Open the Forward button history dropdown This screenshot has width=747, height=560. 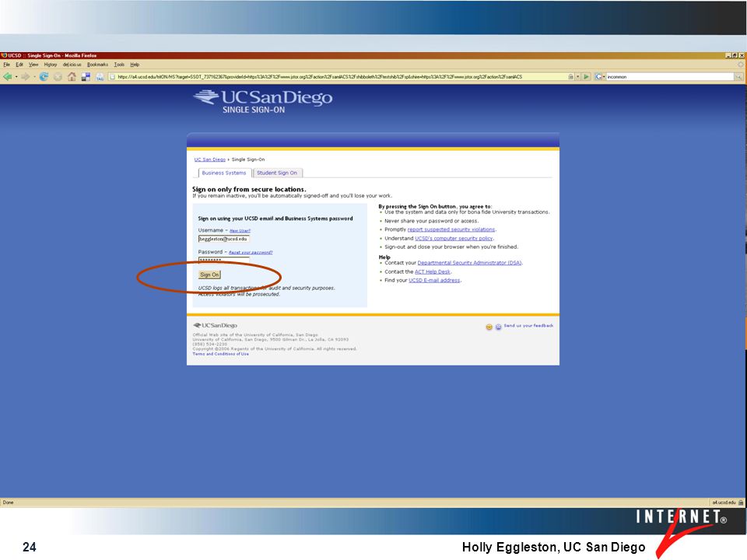click(34, 77)
